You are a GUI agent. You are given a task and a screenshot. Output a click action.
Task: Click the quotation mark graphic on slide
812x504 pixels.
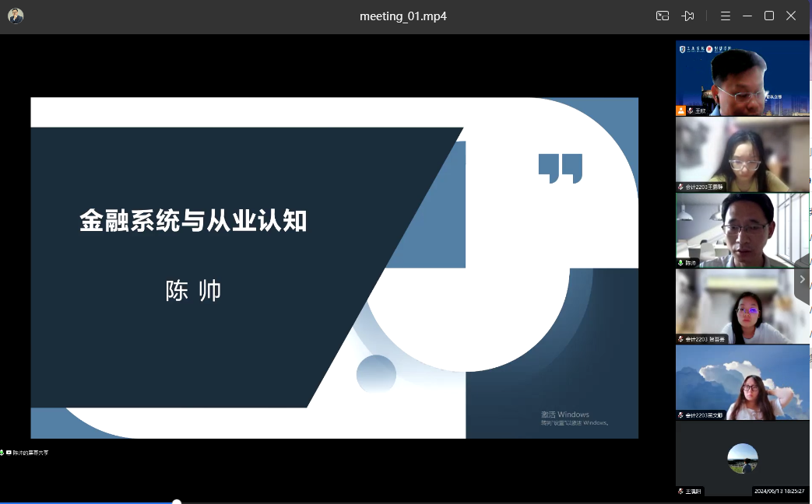tap(560, 168)
